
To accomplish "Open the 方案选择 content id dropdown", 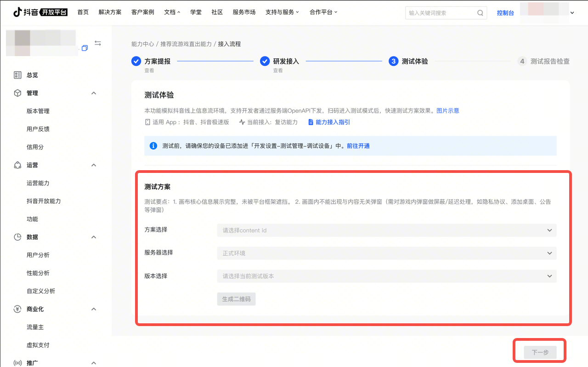I will (386, 230).
